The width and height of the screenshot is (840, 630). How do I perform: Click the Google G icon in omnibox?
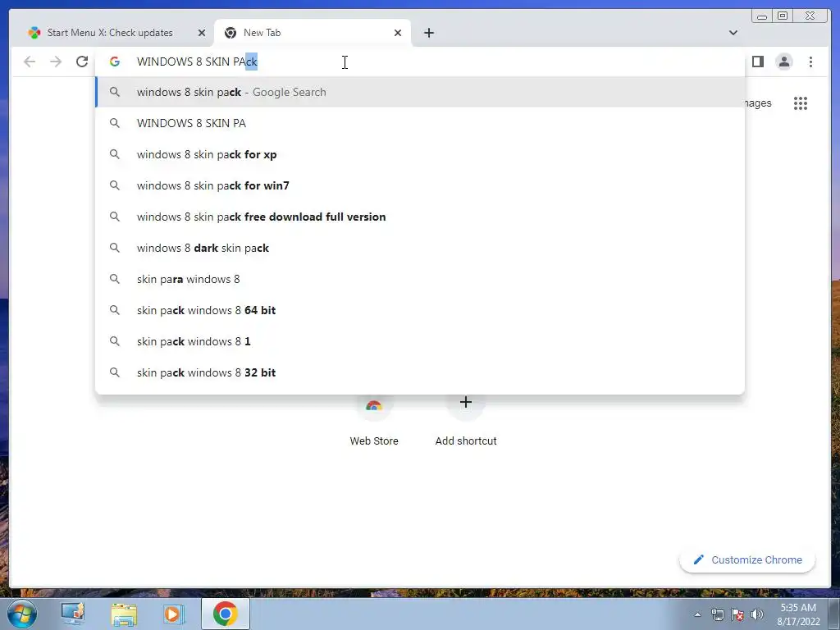[114, 62]
